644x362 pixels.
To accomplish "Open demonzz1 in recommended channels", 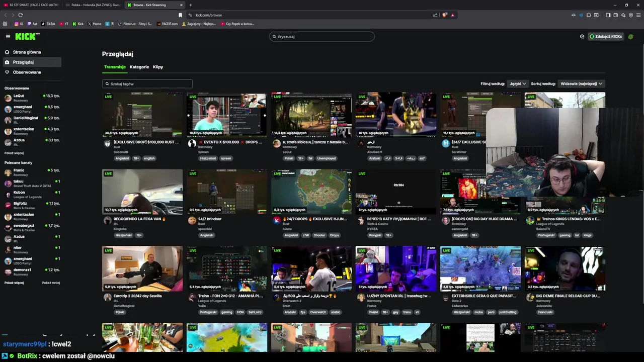I will (32, 271).
